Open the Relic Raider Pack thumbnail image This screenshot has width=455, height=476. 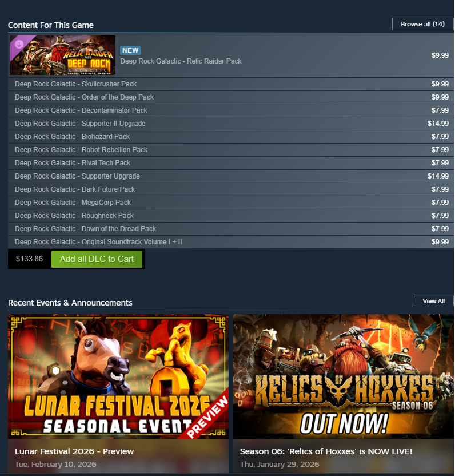pos(63,55)
